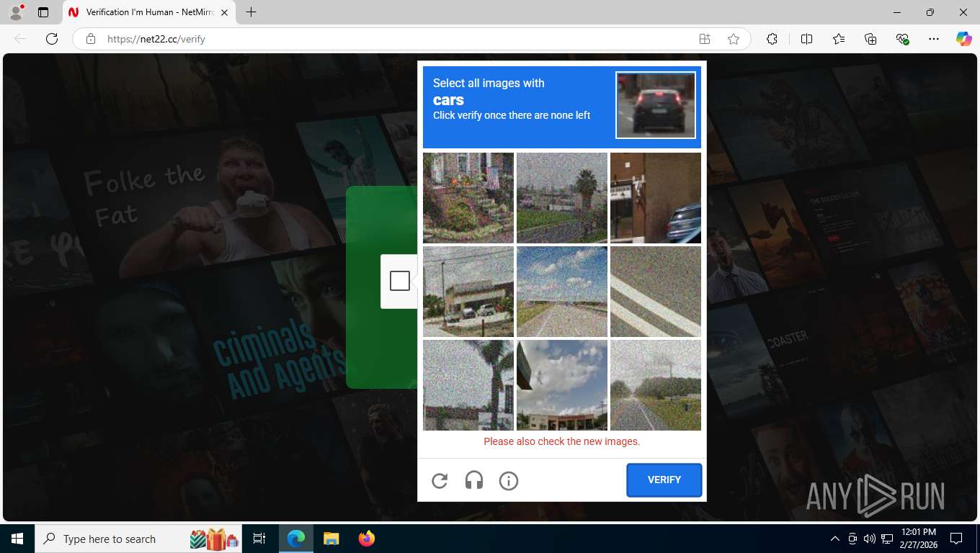Open the tab actions menu icon

(43, 12)
